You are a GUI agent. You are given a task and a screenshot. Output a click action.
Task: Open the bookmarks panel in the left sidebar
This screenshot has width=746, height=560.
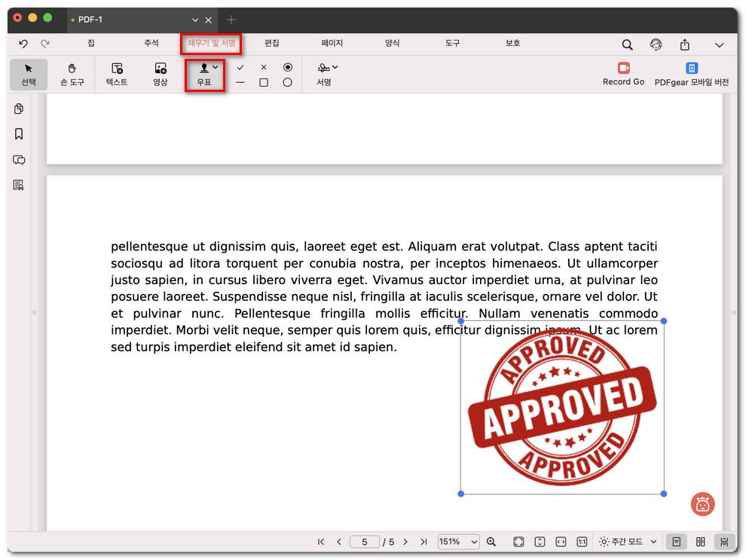19,134
